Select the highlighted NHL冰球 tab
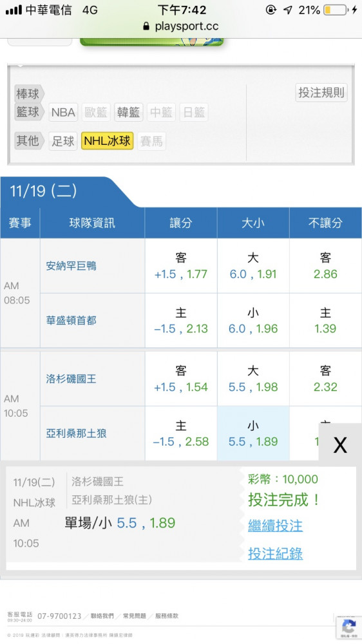Image resolution: width=362 pixels, height=644 pixels. pyautogui.click(x=107, y=141)
